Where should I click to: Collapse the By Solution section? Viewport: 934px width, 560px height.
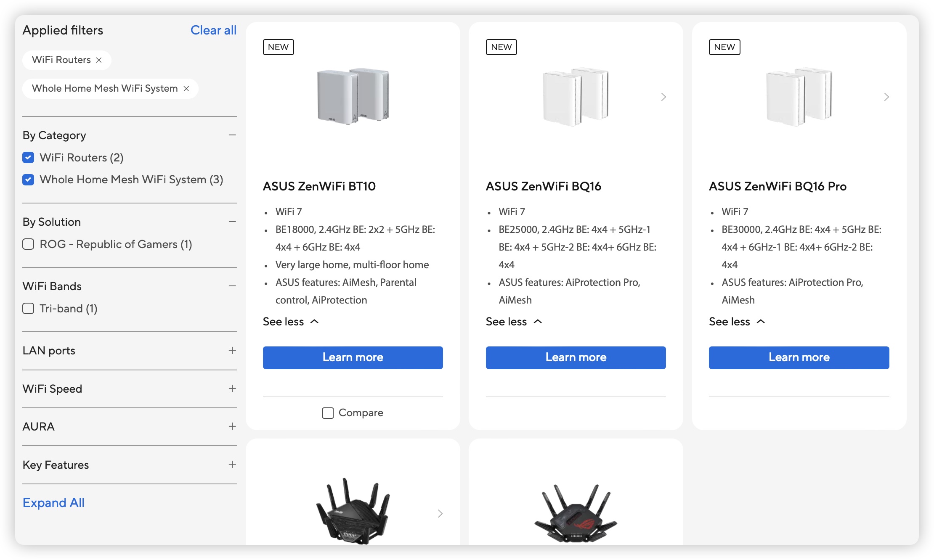click(x=232, y=222)
